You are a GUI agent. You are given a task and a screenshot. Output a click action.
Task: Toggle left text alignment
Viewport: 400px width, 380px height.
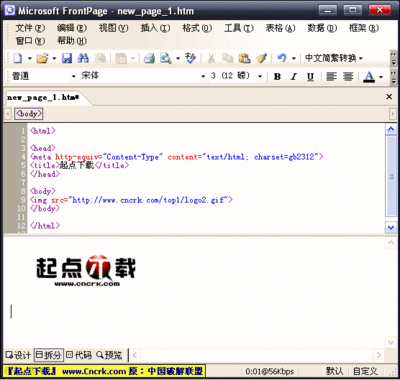pos(331,76)
